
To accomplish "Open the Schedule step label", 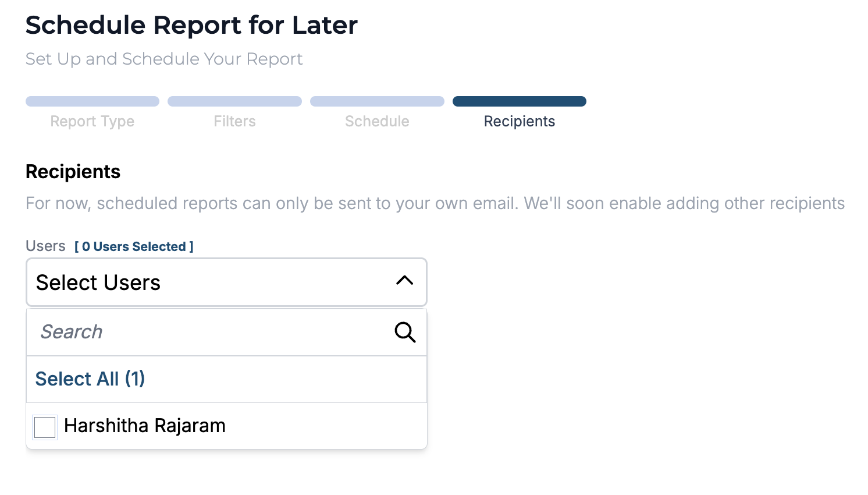I will pos(377,121).
